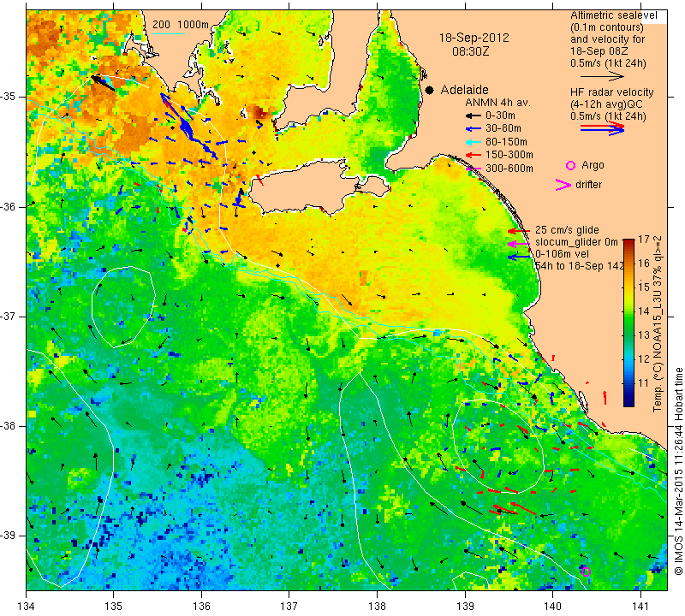The height and width of the screenshot is (616, 685).
Task: Click the Temp. (°C) NOAA15_L3U axis label
Action: click(x=658, y=323)
